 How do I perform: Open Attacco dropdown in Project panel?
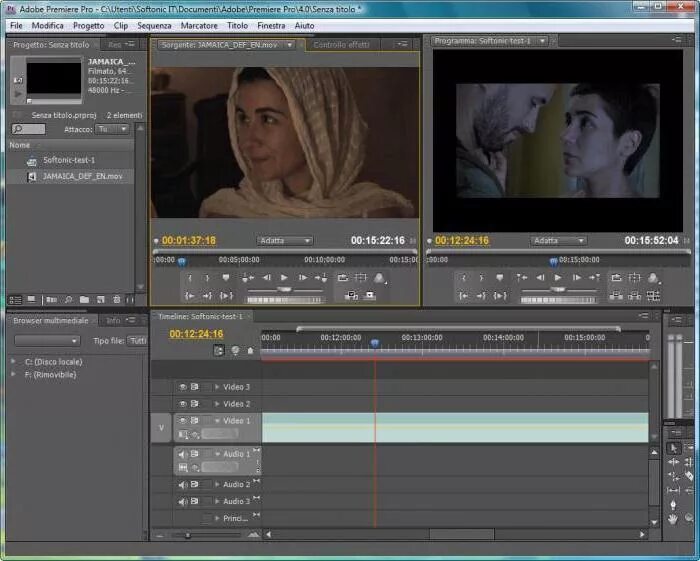click(112, 129)
